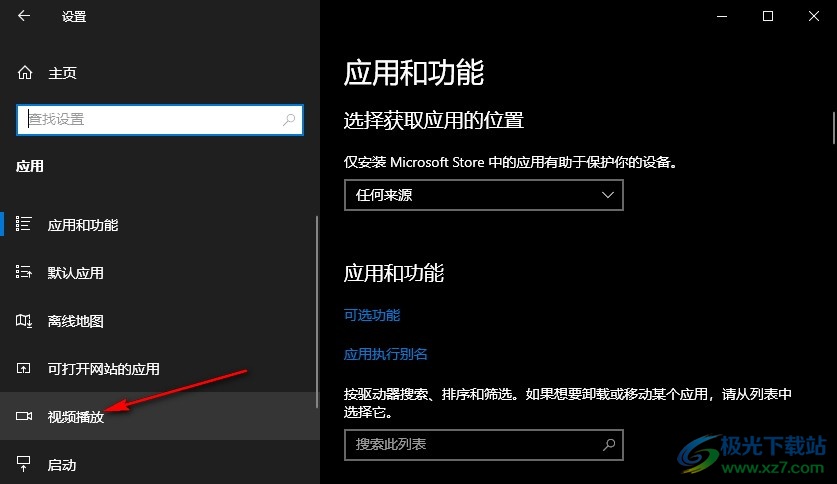837x484 pixels.
Task: Click the 选择获取应用的位置 heading
Action: pos(433,121)
